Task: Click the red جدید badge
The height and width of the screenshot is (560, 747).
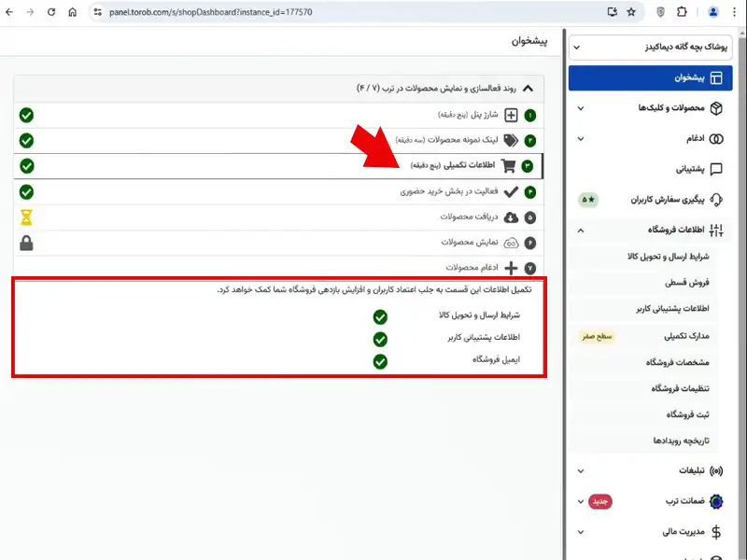Action: click(x=600, y=501)
